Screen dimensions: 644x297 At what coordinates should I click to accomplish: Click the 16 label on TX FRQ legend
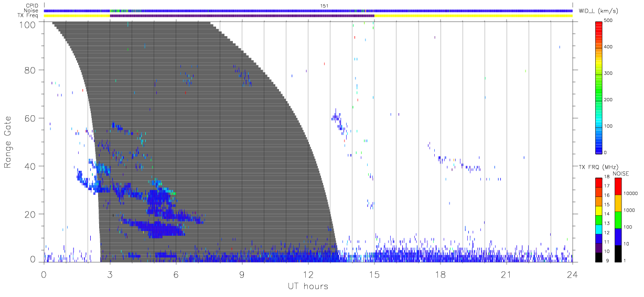tap(607, 195)
